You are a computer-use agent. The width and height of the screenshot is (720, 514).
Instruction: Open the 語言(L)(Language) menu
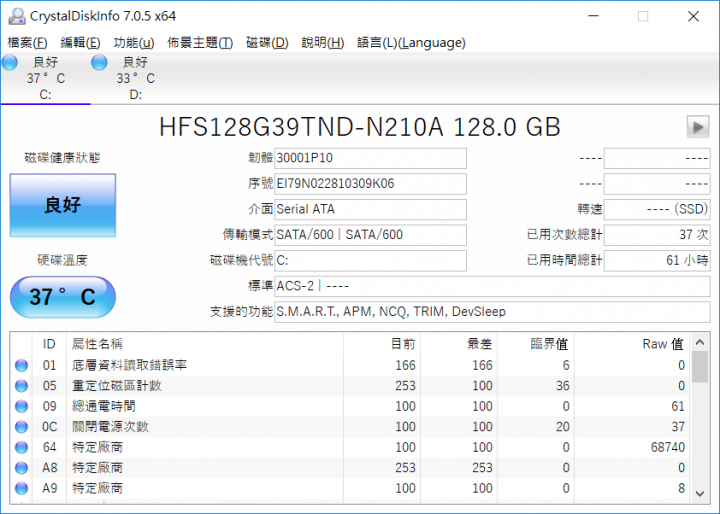point(411,43)
